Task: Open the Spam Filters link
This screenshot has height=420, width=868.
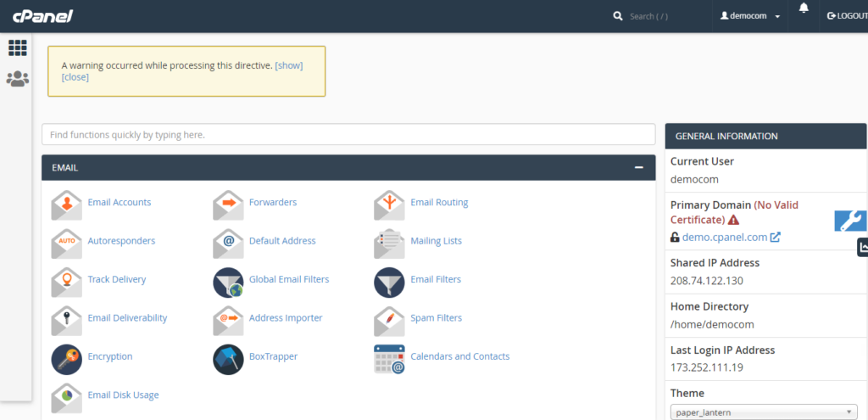Action: 437,318
